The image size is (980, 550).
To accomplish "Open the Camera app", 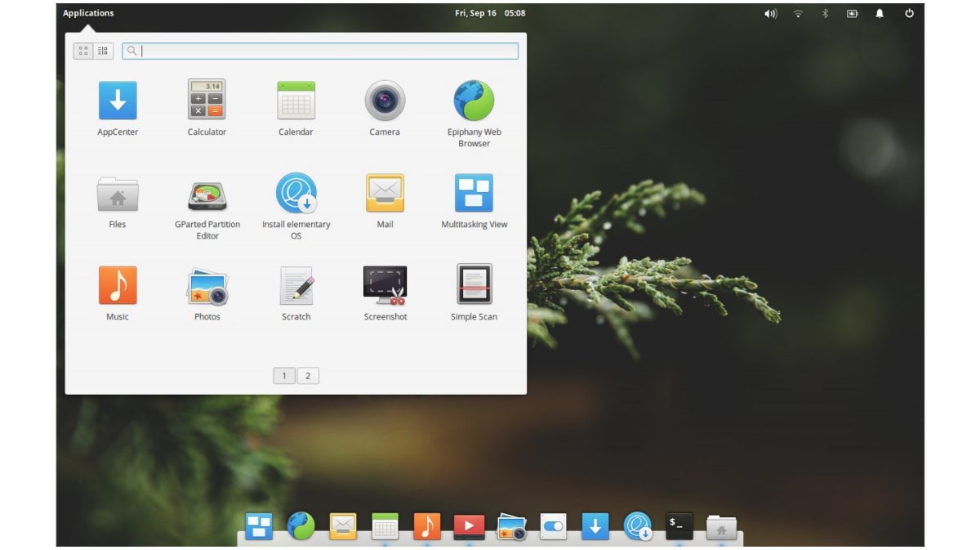I will pyautogui.click(x=385, y=101).
